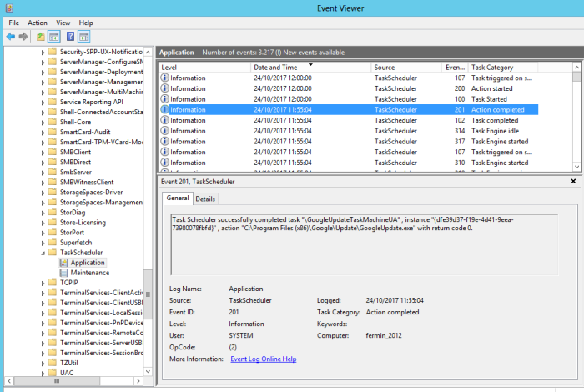Click the TaskScheduler folder icon
The width and height of the screenshot is (584, 392).
pos(53,253)
